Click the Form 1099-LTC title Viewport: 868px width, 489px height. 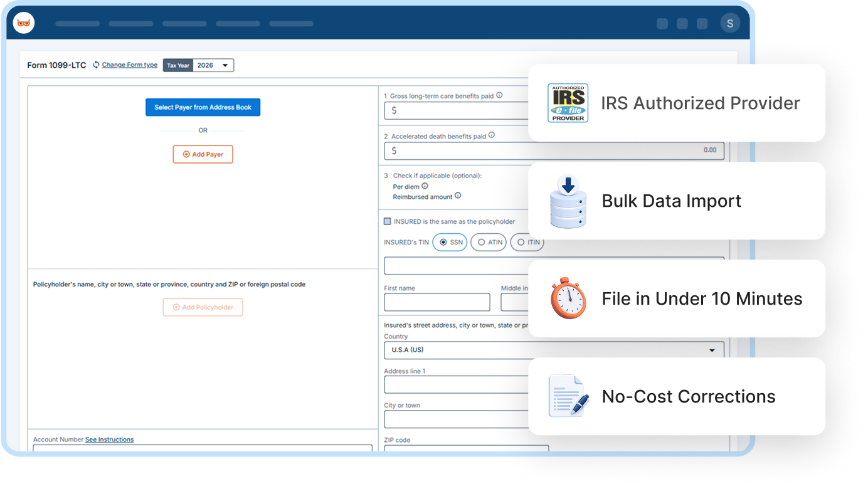click(x=56, y=65)
